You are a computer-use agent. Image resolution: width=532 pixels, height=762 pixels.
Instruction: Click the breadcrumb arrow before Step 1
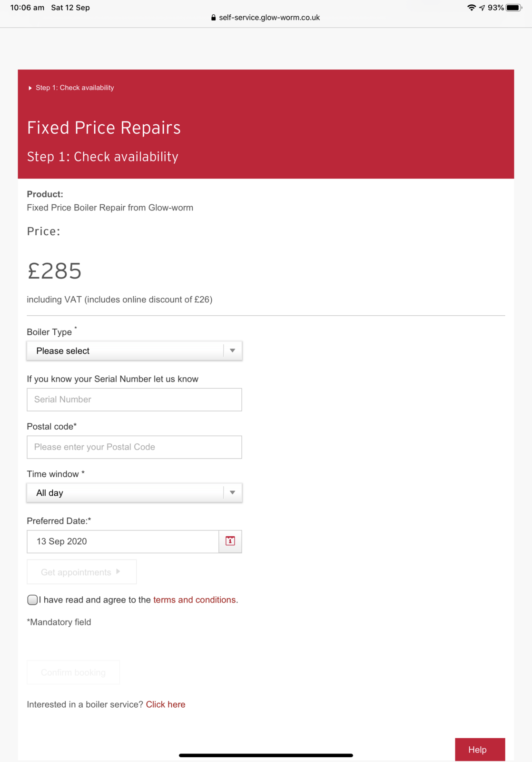(x=30, y=88)
